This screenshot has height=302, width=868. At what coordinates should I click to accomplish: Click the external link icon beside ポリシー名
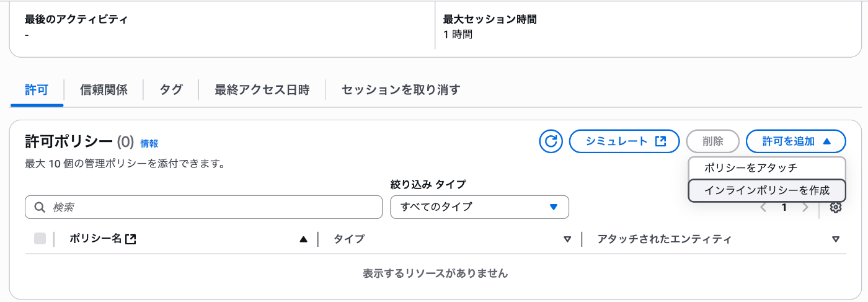130,239
